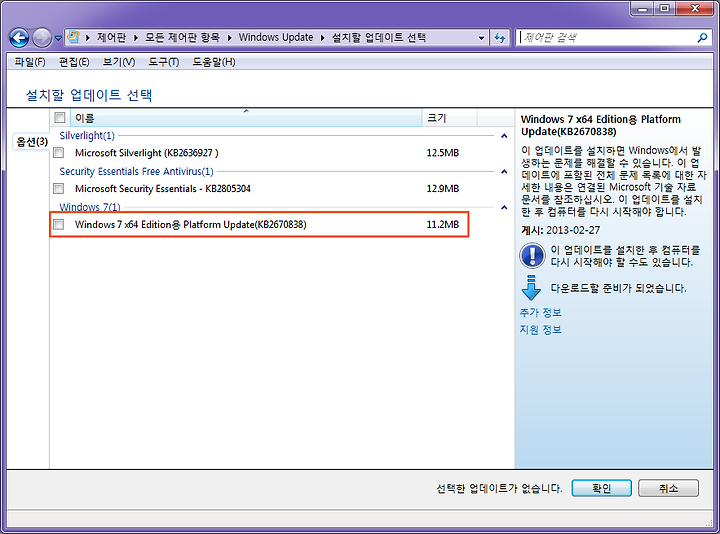Select 모든 제어판 항목 in the breadcrumb
This screenshot has height=534, width=720.
point(183,37)
